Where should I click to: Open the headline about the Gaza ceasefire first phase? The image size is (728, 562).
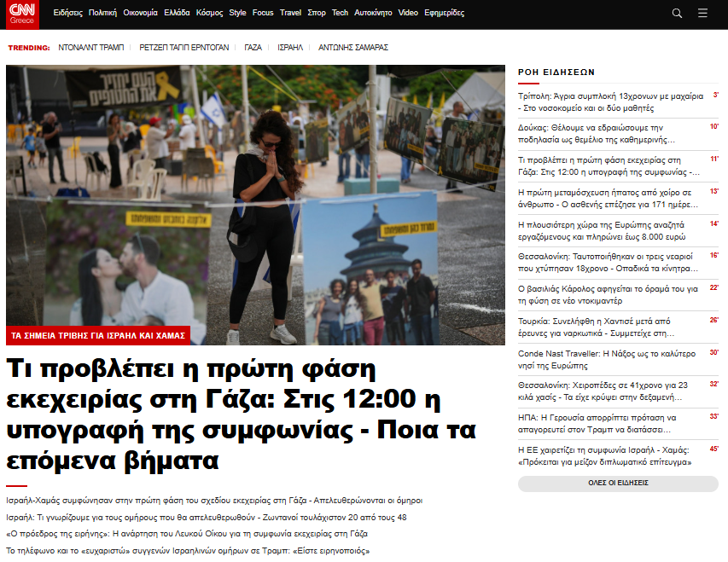pyautogui.click(x=239, y=415)
